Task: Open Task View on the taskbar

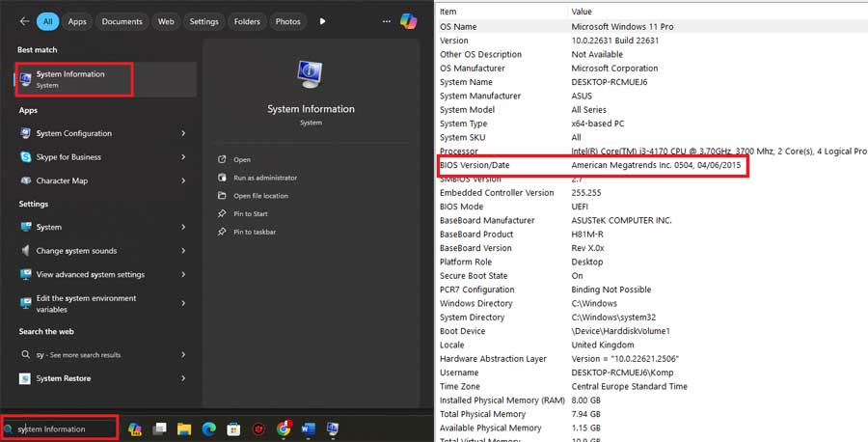Action: 159,428
